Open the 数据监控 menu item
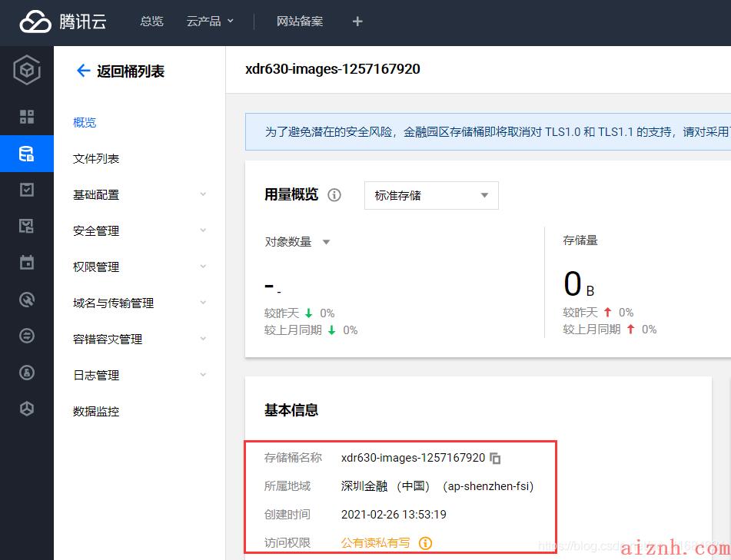The width and height of the screenshot is (731, 560). 96,412
